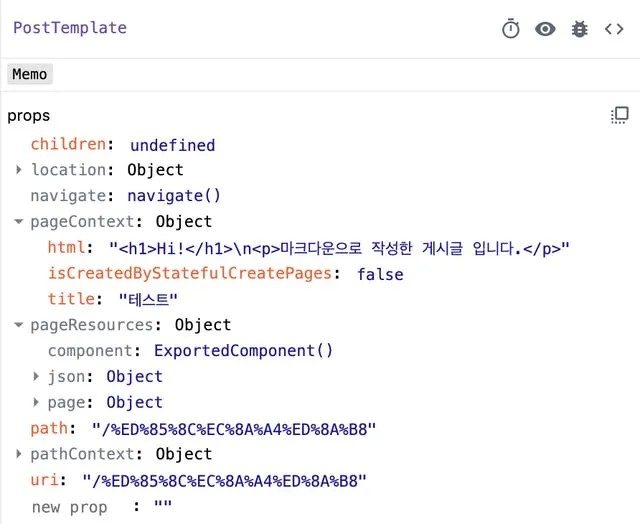
Task: Expand the json Object entry
Action: (x=37, y=377)
